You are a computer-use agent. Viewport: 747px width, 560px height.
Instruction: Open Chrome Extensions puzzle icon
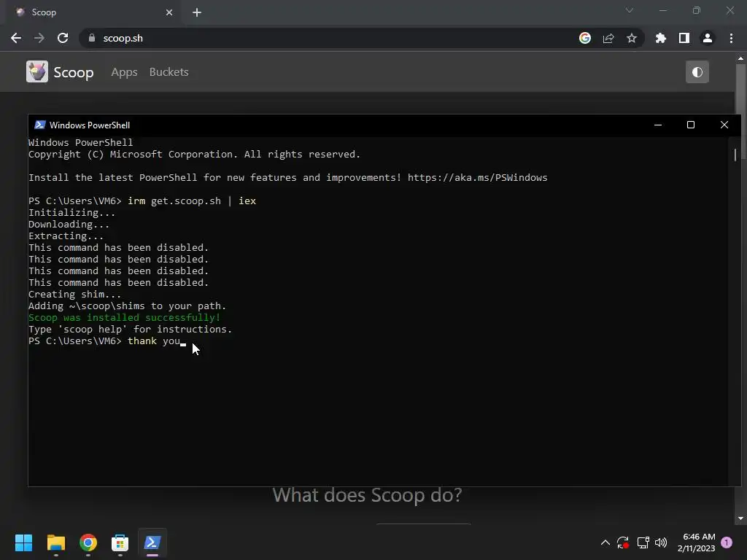pos(661,38)
